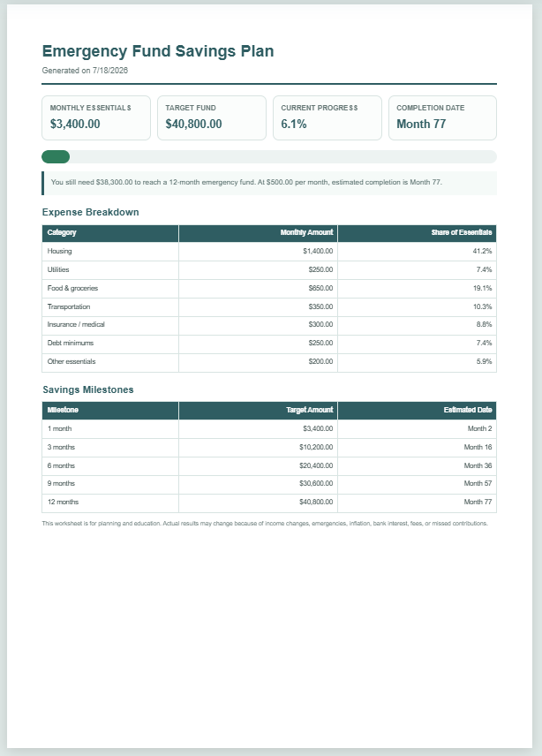Click the Milestone column header
Viewport: 542px width, 756px height.
(110, 411)
